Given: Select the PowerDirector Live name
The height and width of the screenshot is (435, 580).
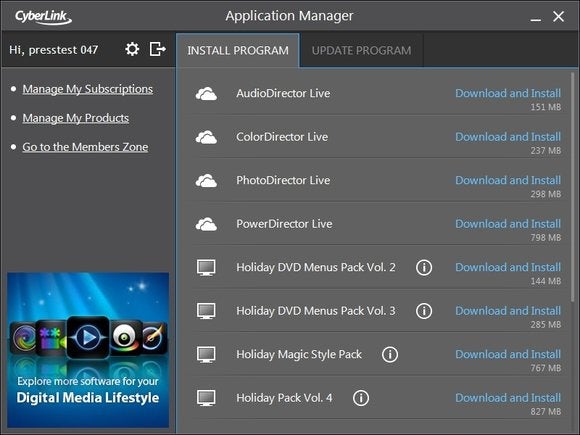Looking at the screenshot, I should click(284, 224).
